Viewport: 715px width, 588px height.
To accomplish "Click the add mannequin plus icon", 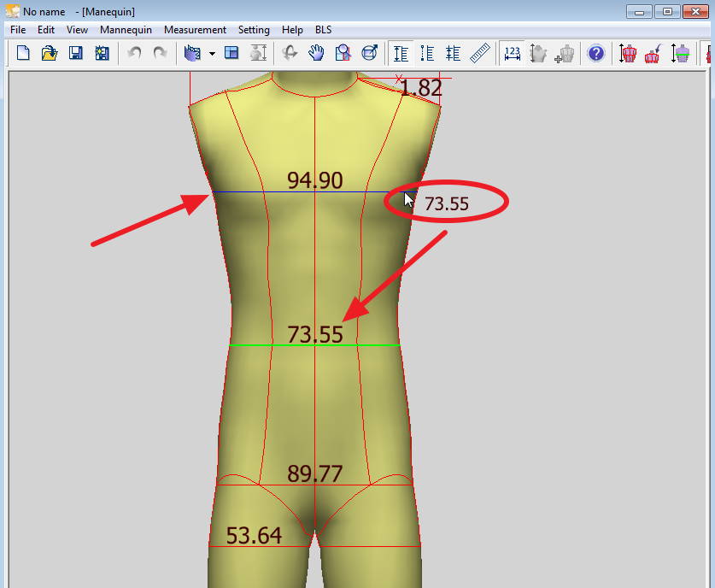I will pyautogui.click(x=565, y=53).
